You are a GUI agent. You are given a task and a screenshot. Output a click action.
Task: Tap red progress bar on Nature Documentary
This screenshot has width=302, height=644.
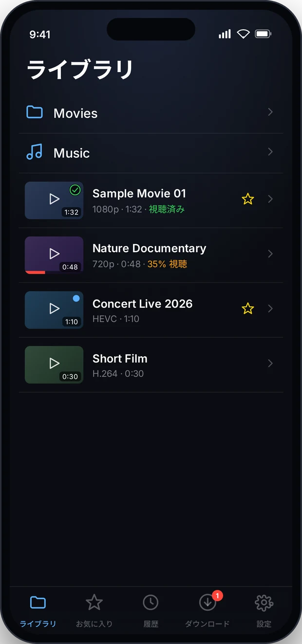click(x=35, y=273)
